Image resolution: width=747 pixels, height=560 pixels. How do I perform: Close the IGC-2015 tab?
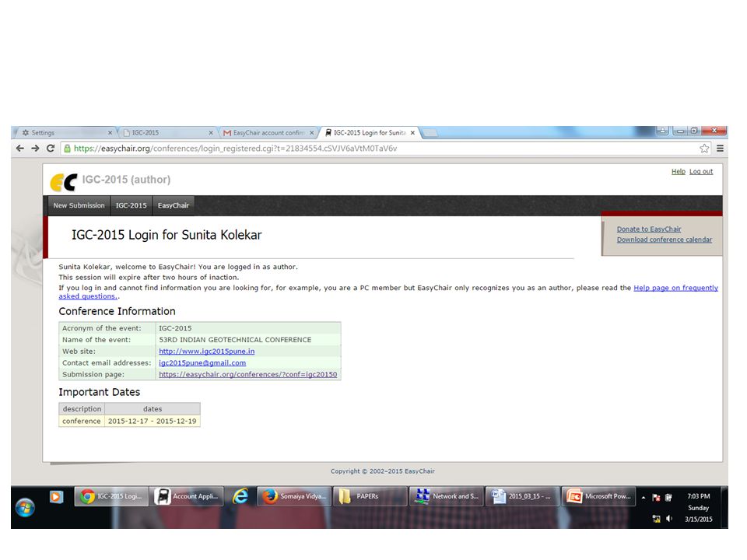click(211, 133)
